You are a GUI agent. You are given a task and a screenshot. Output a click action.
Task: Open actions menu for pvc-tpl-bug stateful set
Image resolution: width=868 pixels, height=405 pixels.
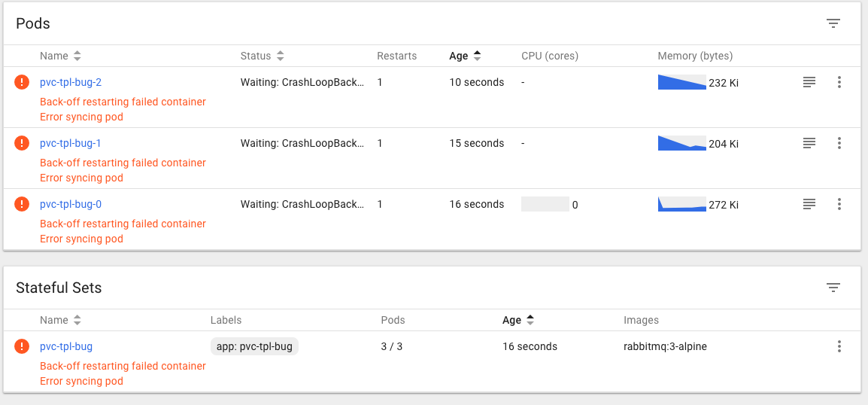(x=839, y=346)
